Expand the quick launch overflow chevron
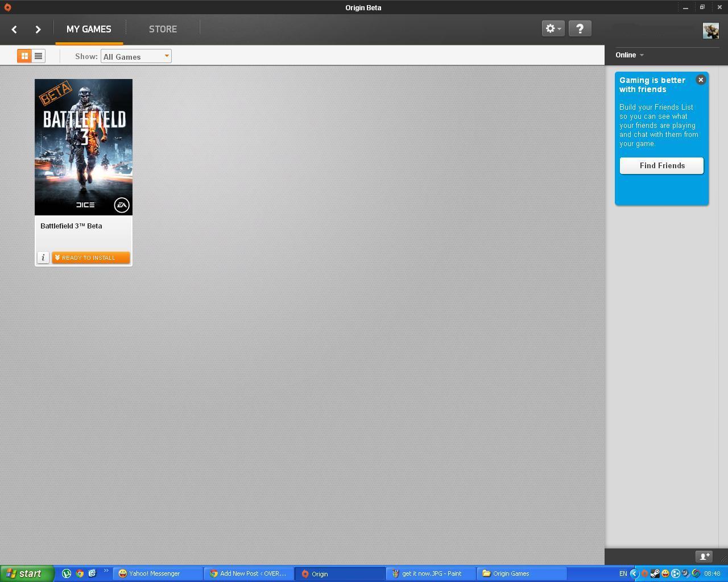Image resolution: width=728 pixels, height=582 pixels. pos(106,571)
